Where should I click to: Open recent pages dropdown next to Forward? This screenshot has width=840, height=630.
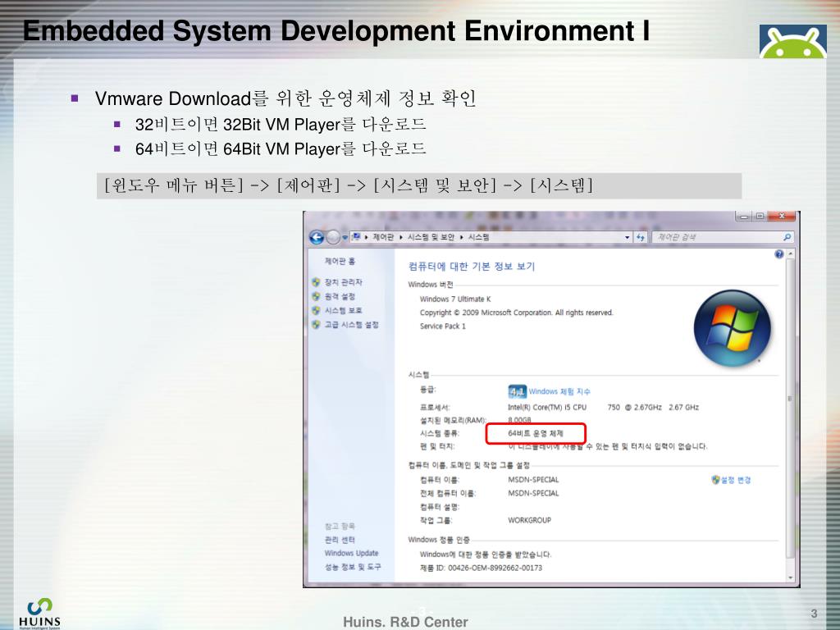pyautogui.click(x=345, y=237)
